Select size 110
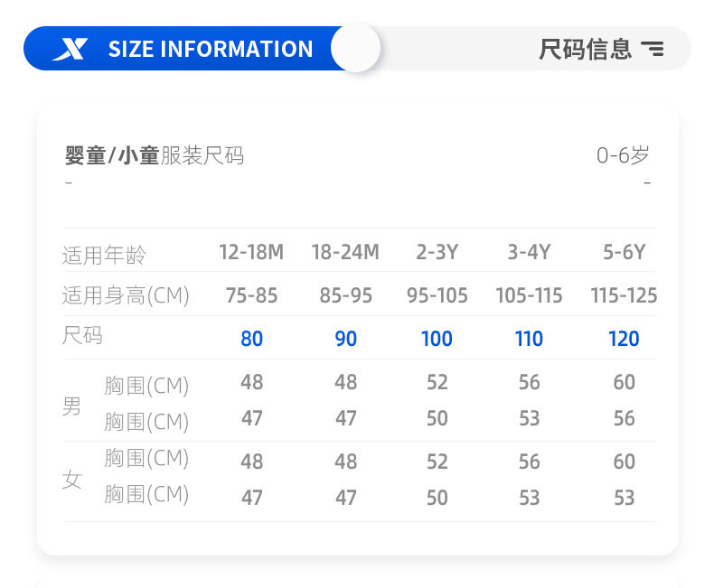The image size is (714, 588). [530, 339]
